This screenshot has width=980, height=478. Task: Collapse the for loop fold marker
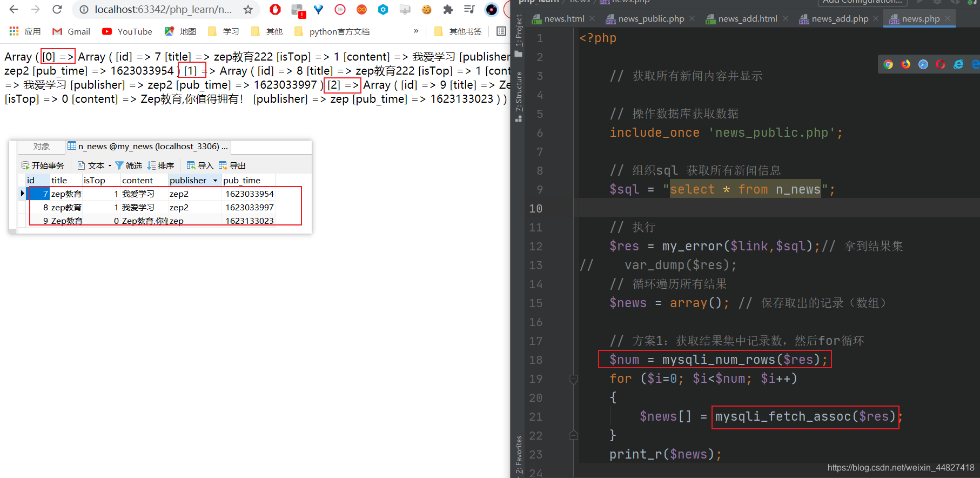pos(574,379)
